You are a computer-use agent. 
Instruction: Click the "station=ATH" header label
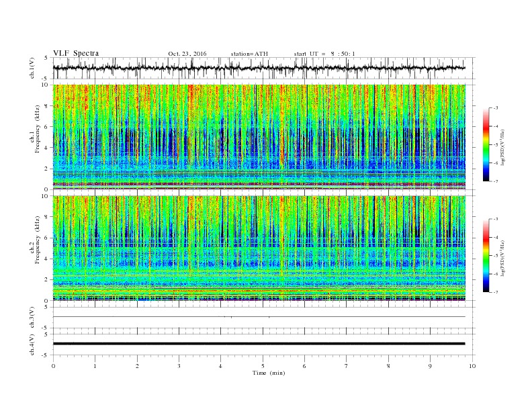249,54
